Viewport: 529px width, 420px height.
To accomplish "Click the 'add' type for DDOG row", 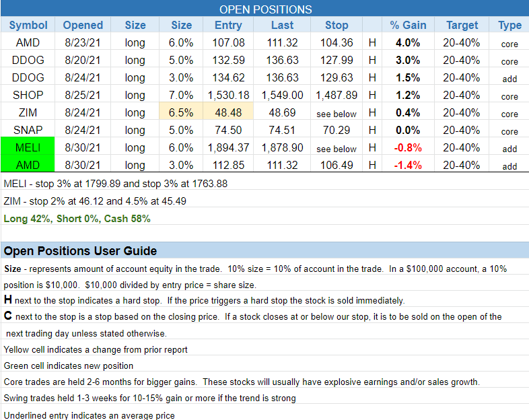I will [x=509, y=79].
